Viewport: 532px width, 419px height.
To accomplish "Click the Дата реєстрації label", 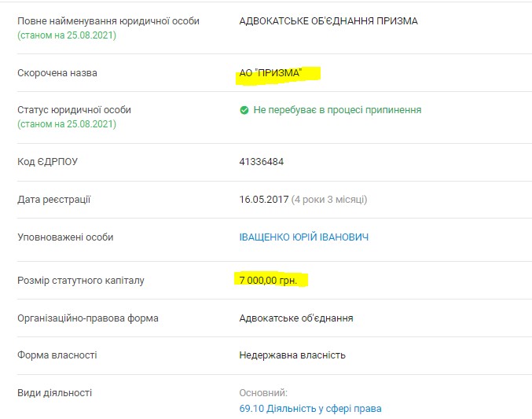I will tap(54, 200).
